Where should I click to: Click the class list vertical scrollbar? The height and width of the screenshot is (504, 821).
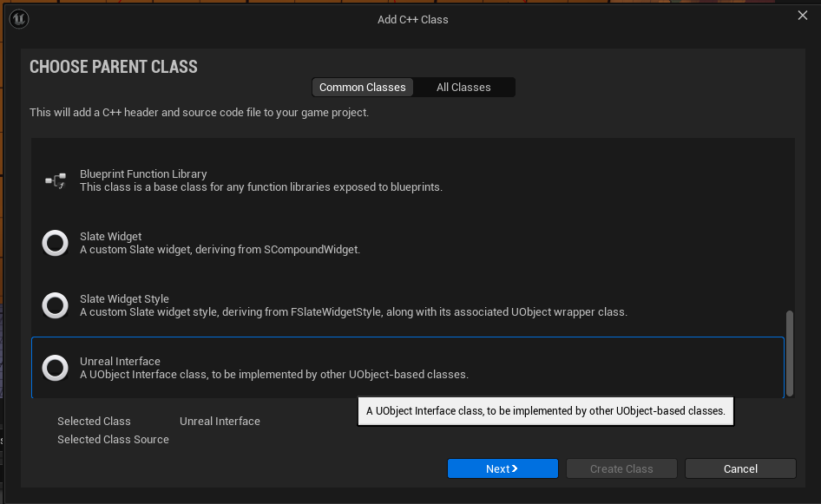(790, 354)
